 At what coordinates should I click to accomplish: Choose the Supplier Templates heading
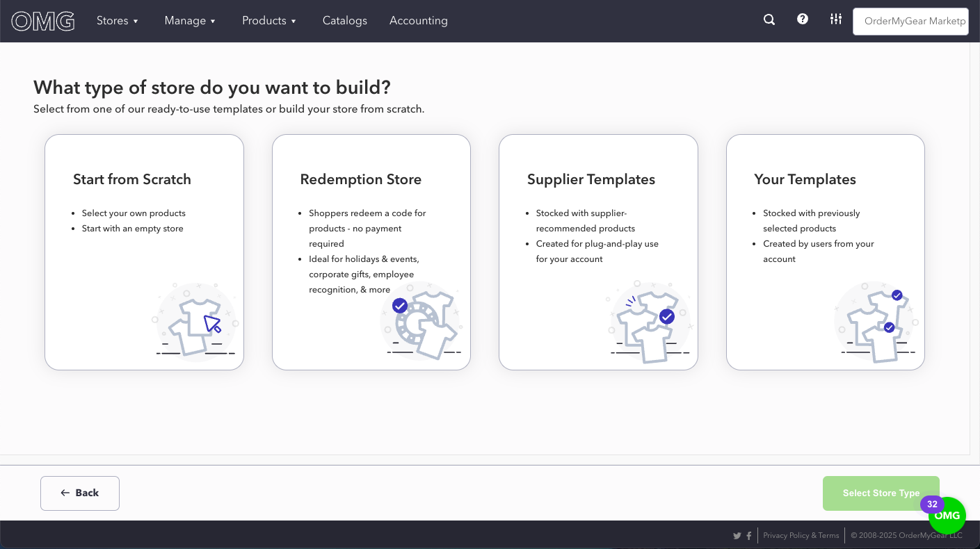(591, 179)
